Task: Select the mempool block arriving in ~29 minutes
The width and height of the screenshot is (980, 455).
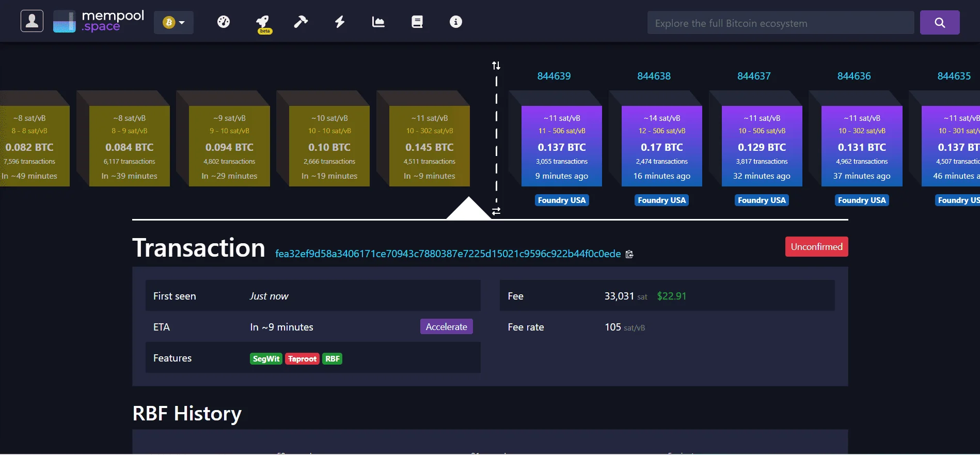Action: (229, 146)
